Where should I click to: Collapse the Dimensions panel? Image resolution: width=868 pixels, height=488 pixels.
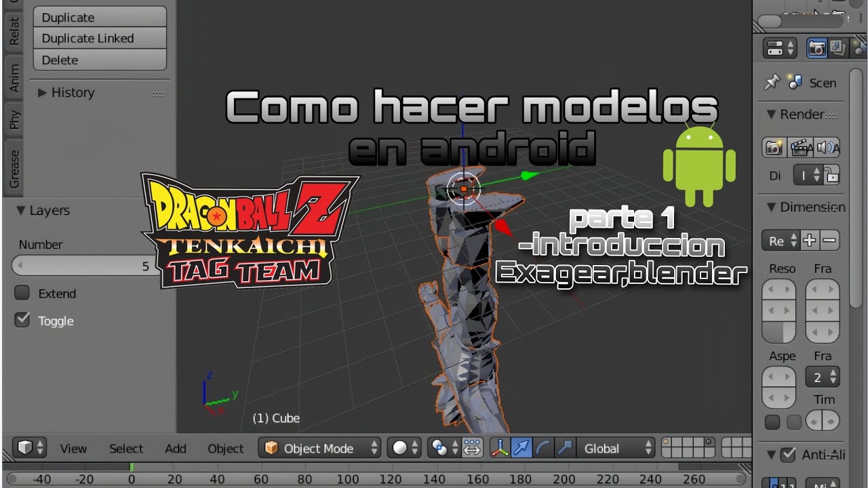806,207
